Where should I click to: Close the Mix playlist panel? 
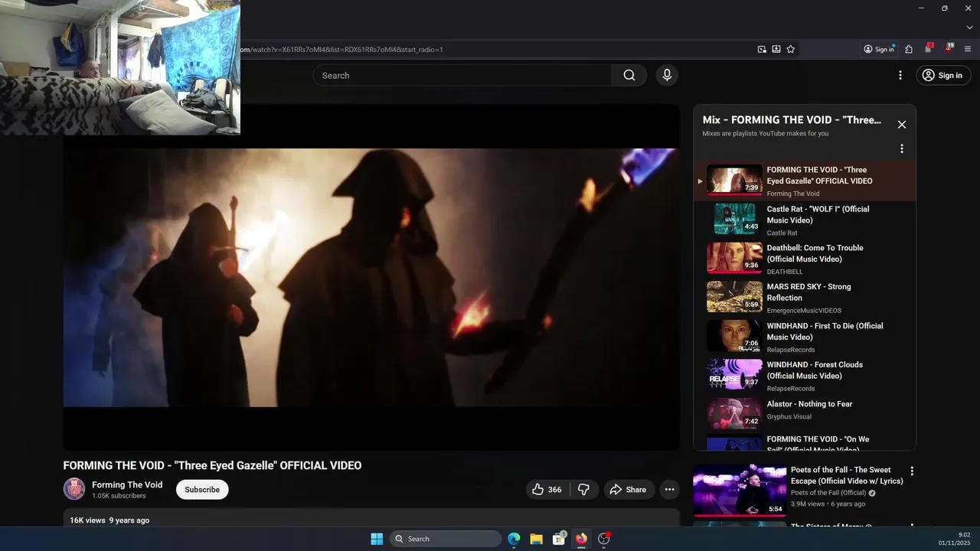pos(902,125)
